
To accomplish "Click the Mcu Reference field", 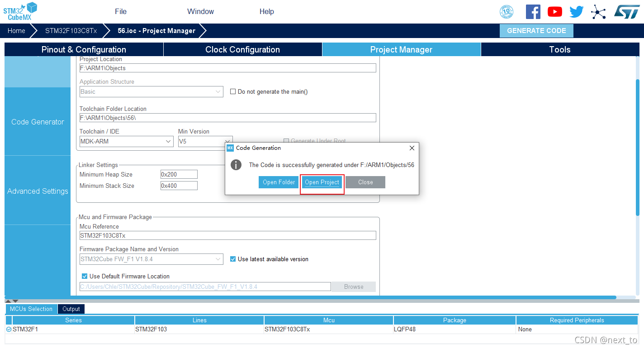I will (227, 235).
